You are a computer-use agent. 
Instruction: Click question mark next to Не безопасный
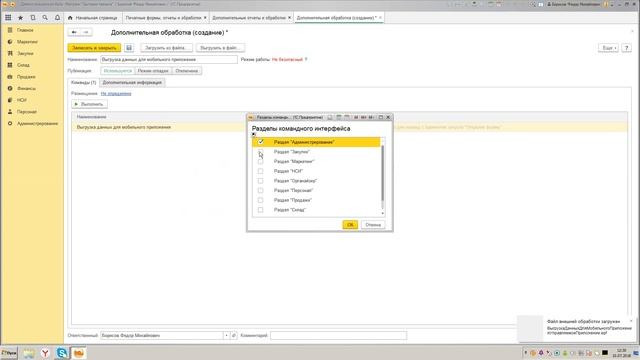[306, 60]
